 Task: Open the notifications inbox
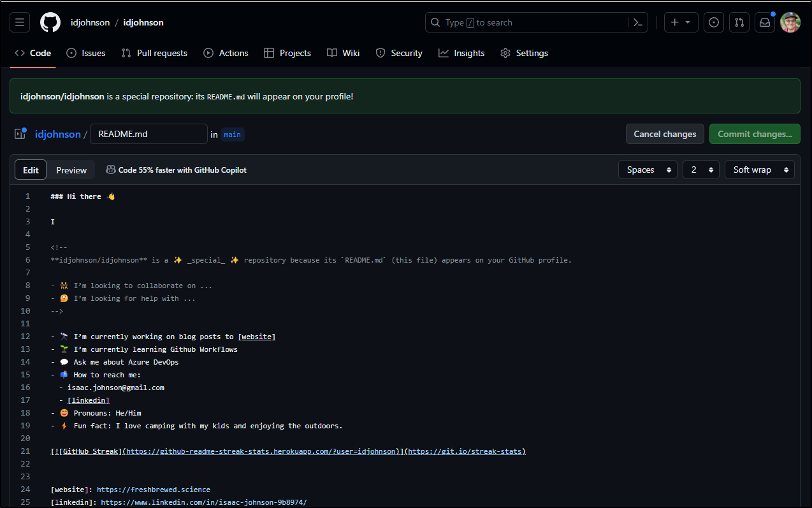pyautogui.click(x=765, y=22)
